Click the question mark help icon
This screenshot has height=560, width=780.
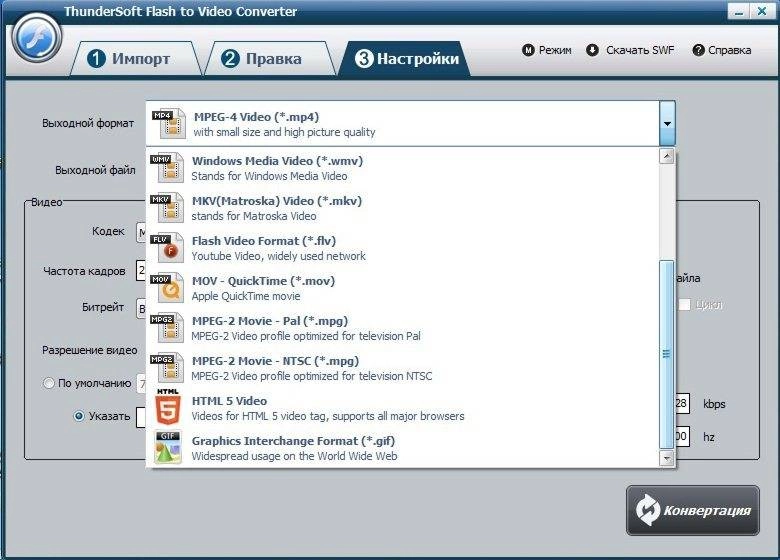point(698,50)
